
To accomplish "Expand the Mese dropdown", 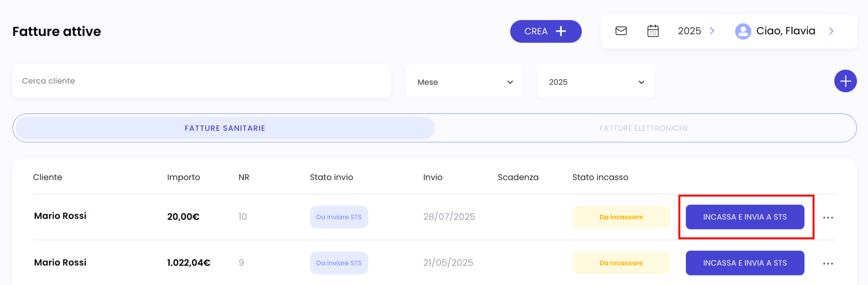I will tap(464, 81).
